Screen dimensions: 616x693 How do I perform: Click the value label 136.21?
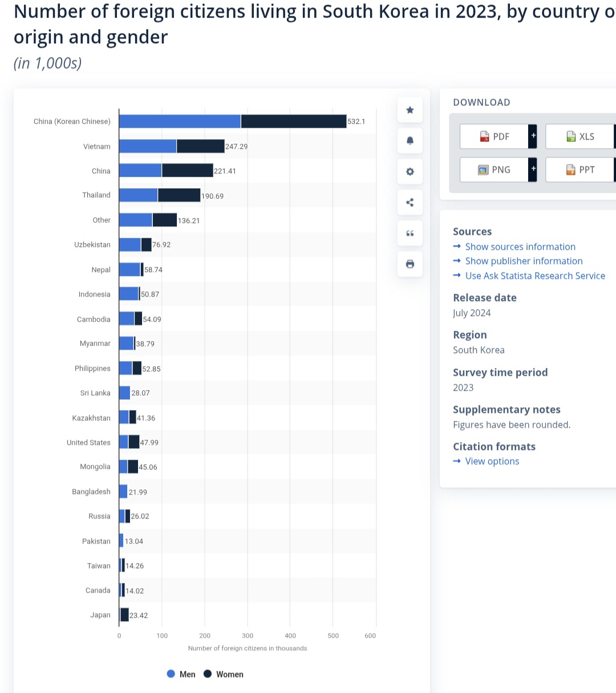tap(189, 221)
